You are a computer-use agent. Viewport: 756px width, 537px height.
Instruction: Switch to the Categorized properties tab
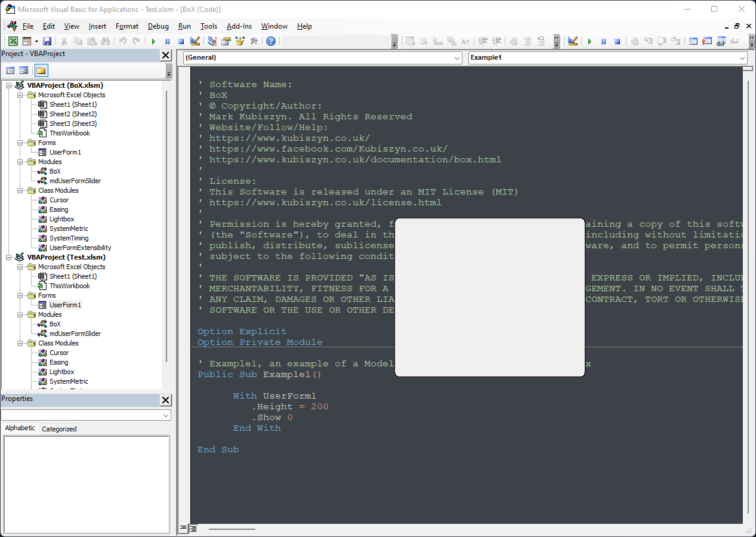pos(59,429)
